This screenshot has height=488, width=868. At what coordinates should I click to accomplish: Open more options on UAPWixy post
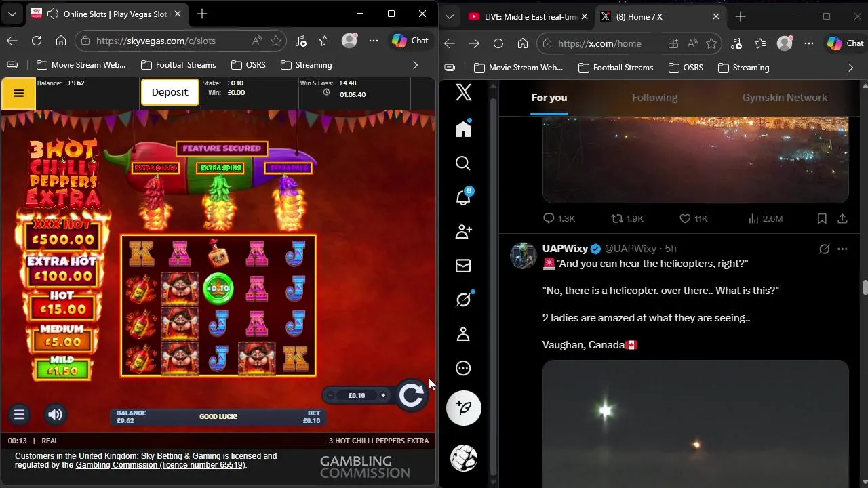pyautogui.click(x=842, y=249)
